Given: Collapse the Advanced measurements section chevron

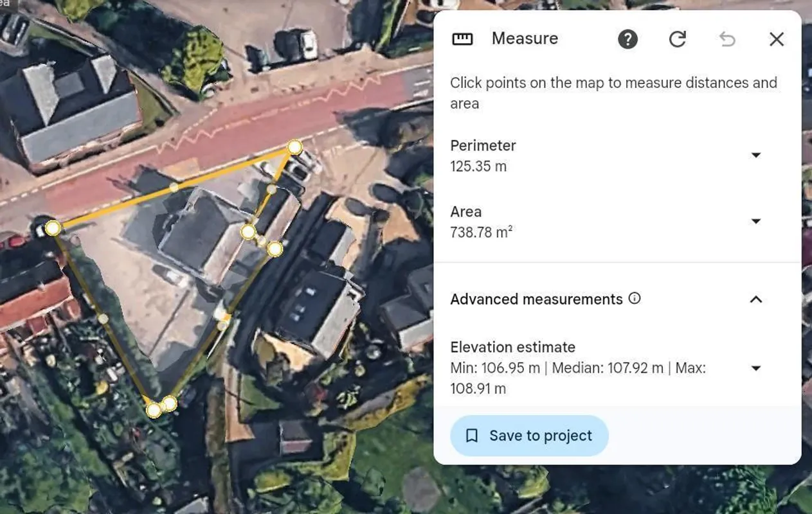Looking at the screenshot, I should coord(756,299).
